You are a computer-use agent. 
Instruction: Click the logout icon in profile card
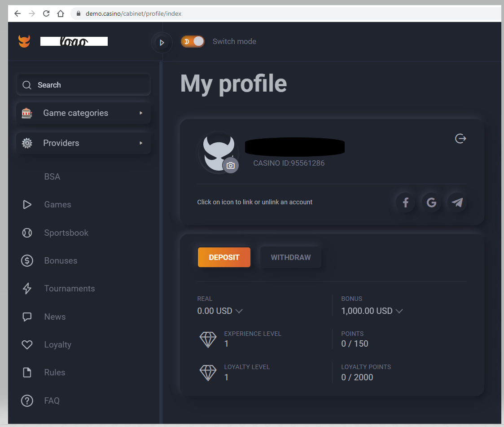[460, 138]
